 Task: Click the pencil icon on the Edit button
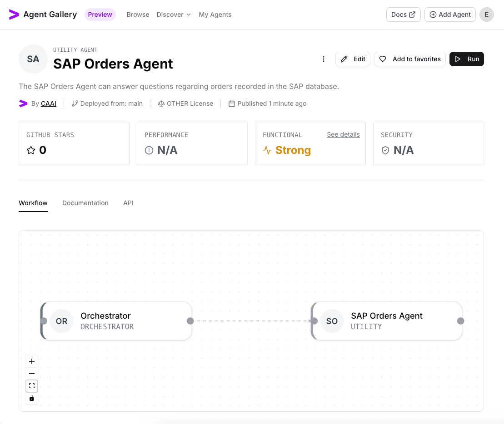(x=344, y=59)
